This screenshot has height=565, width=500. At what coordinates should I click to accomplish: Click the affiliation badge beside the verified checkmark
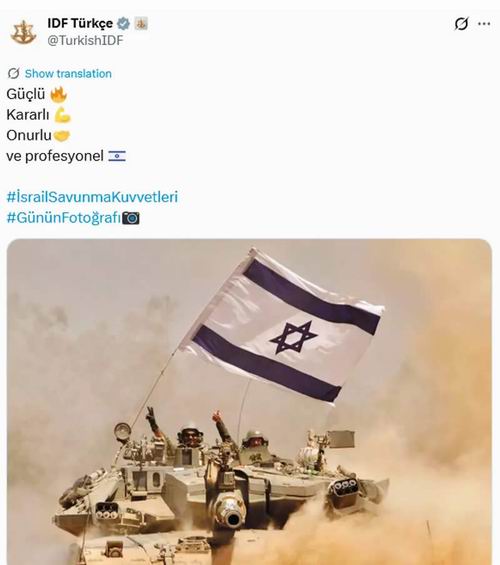tap(141, 24)
